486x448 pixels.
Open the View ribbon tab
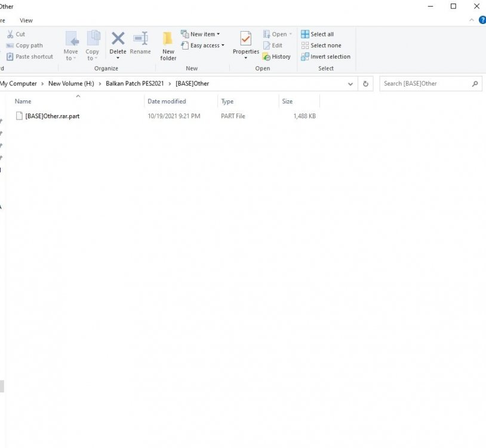(x=26, y=20)
